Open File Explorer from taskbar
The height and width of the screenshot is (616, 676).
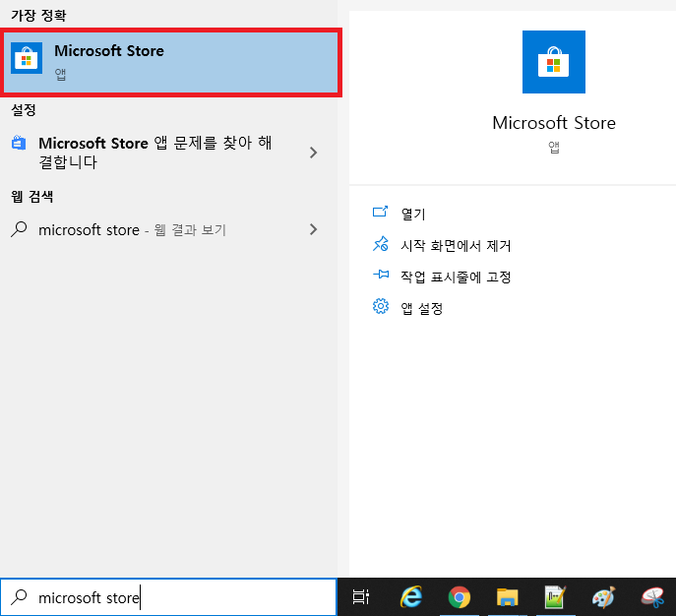click(507, 597)
